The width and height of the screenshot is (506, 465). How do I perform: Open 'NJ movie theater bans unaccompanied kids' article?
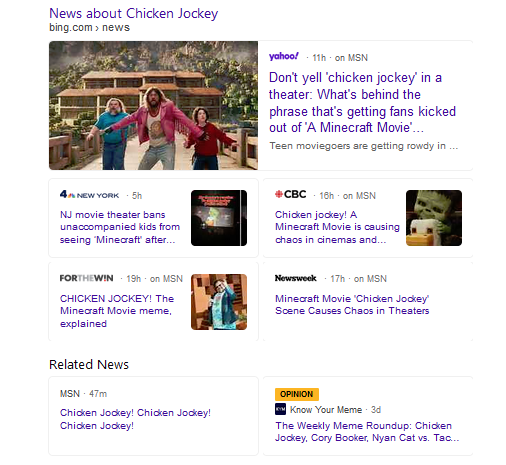pos(120,227)
